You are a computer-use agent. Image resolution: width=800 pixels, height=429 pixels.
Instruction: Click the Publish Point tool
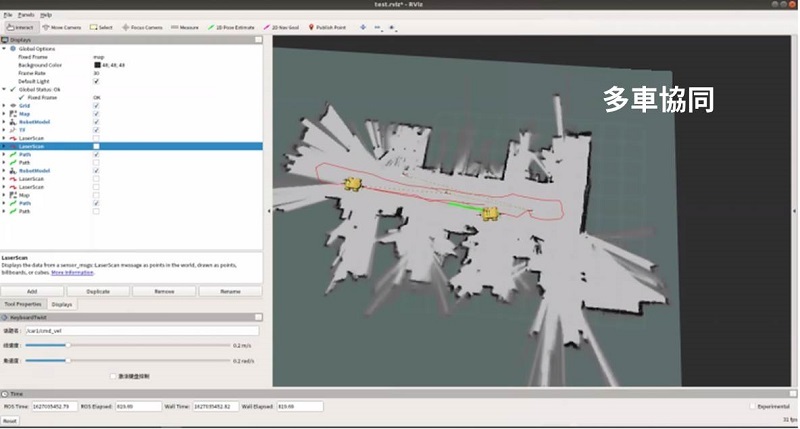[x=327, y=27]
